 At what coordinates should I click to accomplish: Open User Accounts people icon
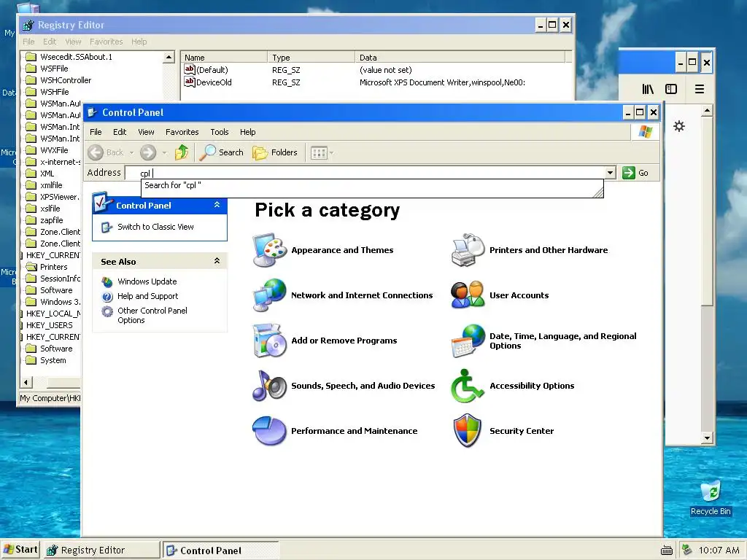click(x=468, y=295)
